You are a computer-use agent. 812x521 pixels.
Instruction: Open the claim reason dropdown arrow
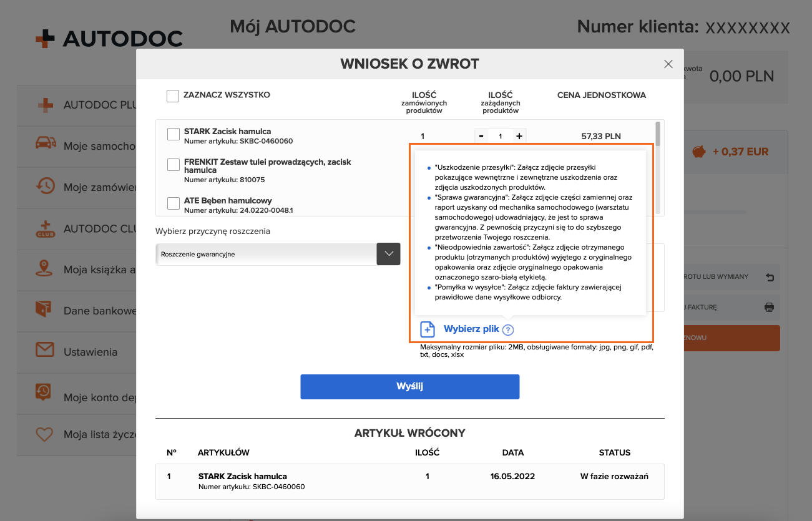click(388, 254)
